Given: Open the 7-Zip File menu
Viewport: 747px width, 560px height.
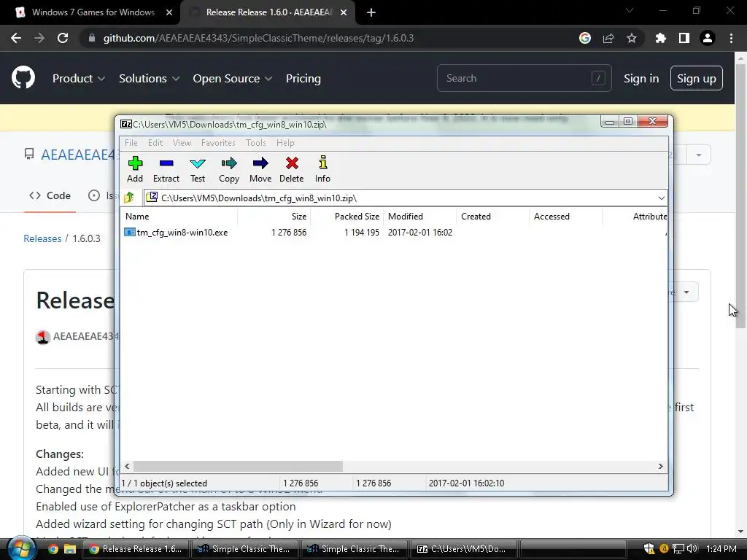Looking at the screenshot, I should point(131,143).
